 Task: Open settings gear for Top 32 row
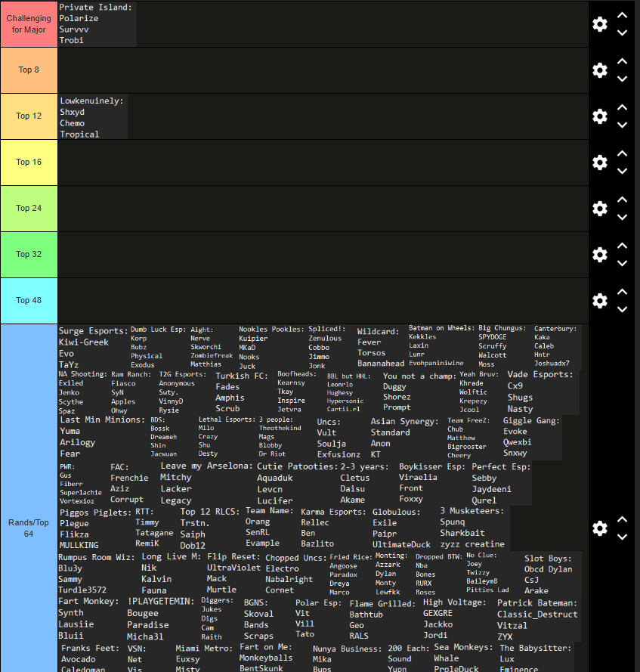click(x=600, y=255)
